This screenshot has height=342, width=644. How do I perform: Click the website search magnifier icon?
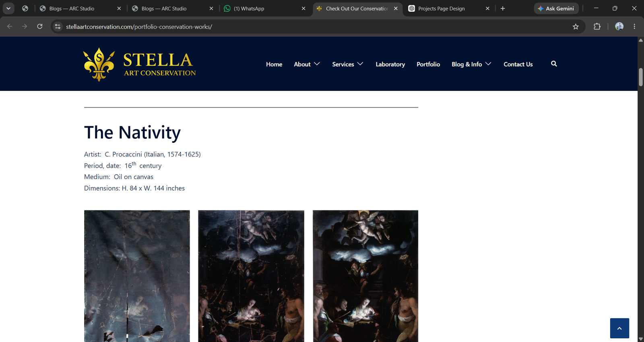[x=554, y=64]
